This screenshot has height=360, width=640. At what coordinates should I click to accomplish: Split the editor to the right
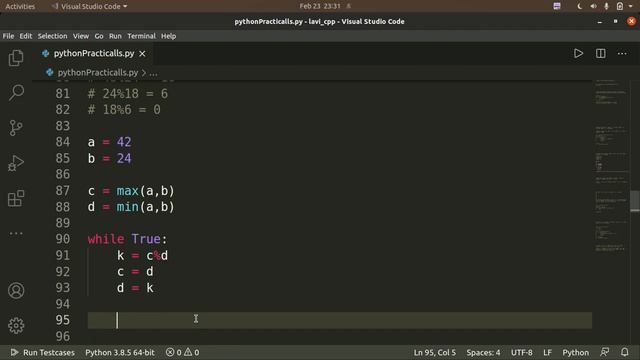pyautogui.click(x=600, y=53)
